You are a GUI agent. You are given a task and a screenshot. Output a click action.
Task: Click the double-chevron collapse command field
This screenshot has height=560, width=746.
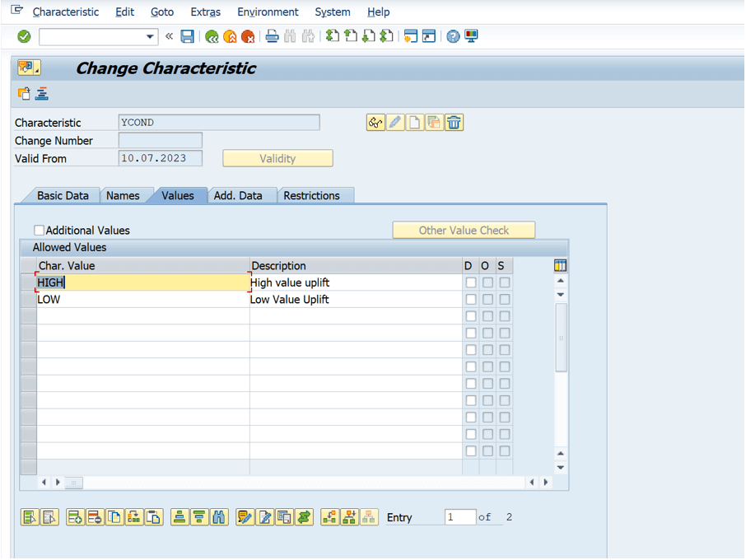(169, 36)
